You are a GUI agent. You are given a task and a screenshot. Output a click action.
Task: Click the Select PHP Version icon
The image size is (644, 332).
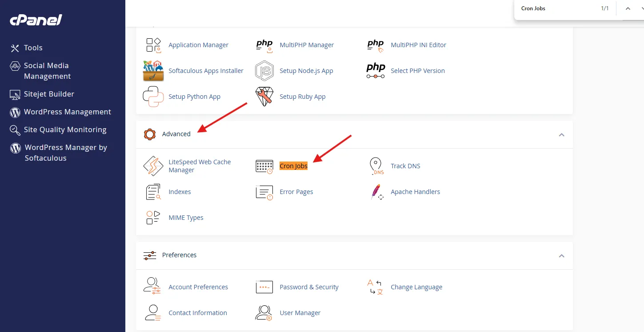coord(376,71)
